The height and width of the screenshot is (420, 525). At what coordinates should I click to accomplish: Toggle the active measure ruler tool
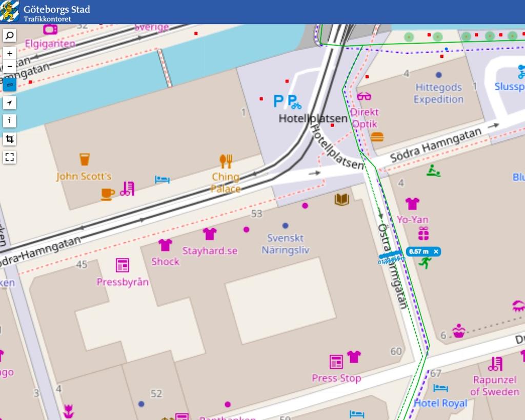pyautogui.click(x=9, y=85)
